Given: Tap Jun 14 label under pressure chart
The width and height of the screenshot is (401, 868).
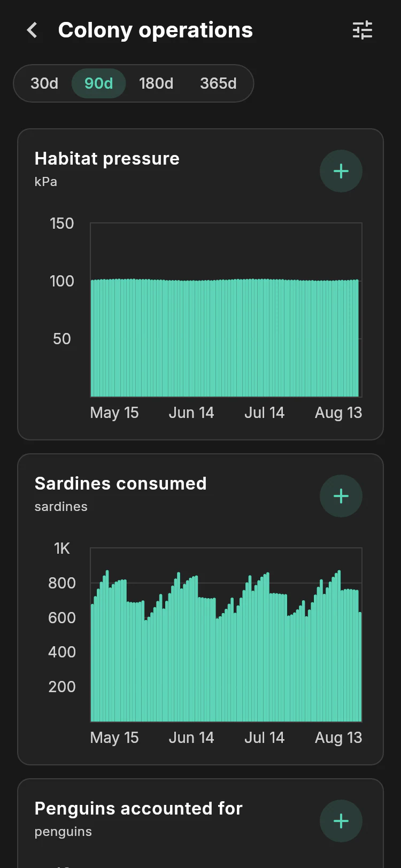Looking at the screenshot, I should 191,413.
